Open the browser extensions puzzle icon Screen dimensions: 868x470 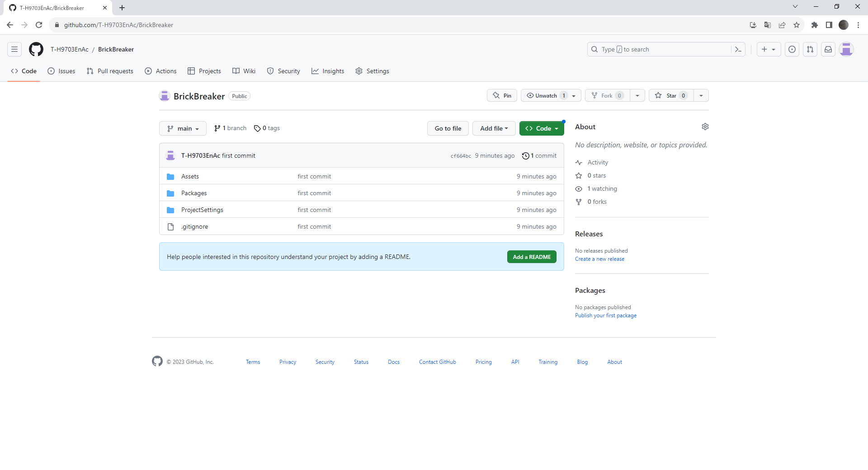pos(815,25)
